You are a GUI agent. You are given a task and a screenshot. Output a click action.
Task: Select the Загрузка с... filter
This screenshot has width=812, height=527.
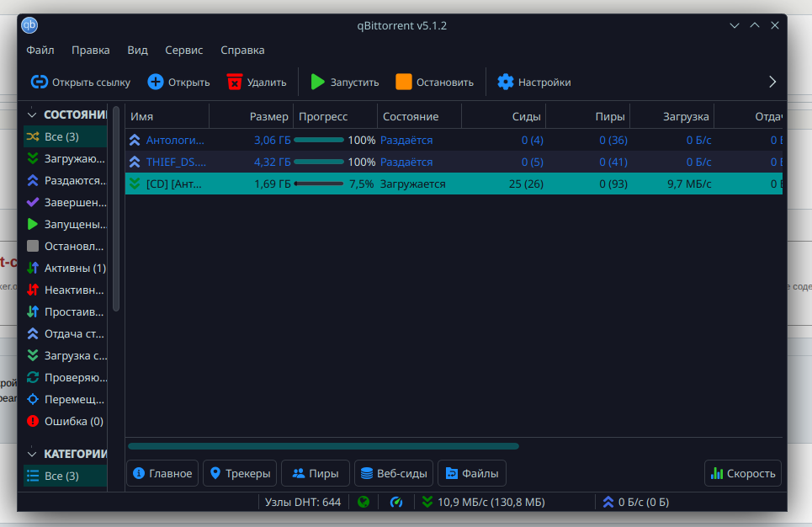coord(66,355)
